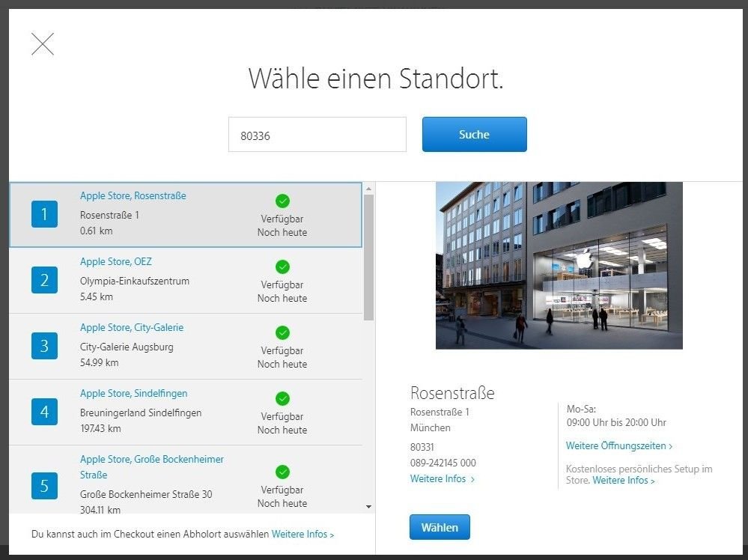Click the Rosenstraße store photo
This screenshot has width=748, height=560.
point(559,265)
